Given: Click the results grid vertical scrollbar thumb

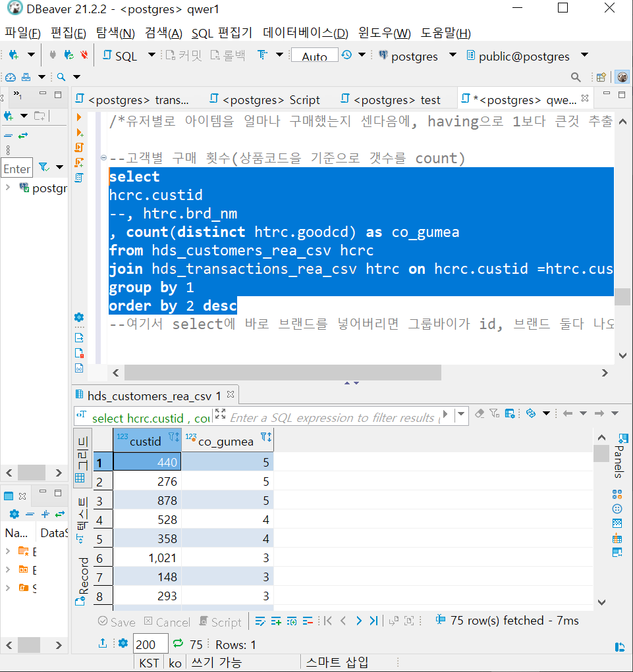Looking at the screenshot, I should [601, 453].
